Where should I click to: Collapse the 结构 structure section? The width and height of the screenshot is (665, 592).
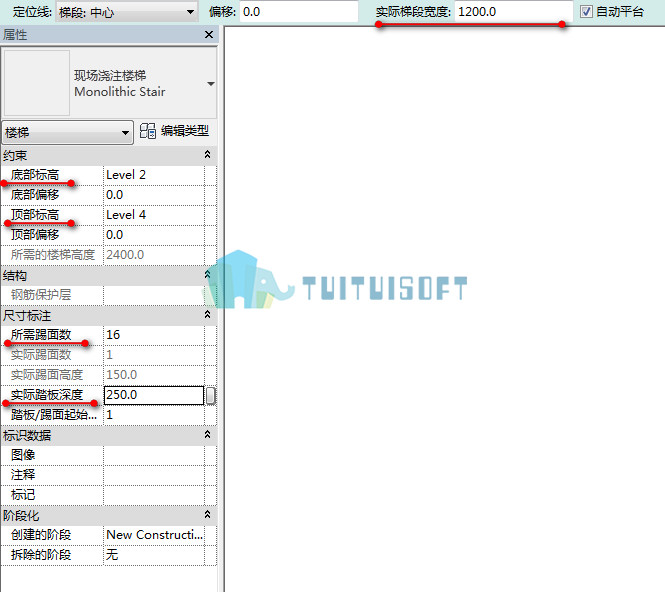pos(207,274)
